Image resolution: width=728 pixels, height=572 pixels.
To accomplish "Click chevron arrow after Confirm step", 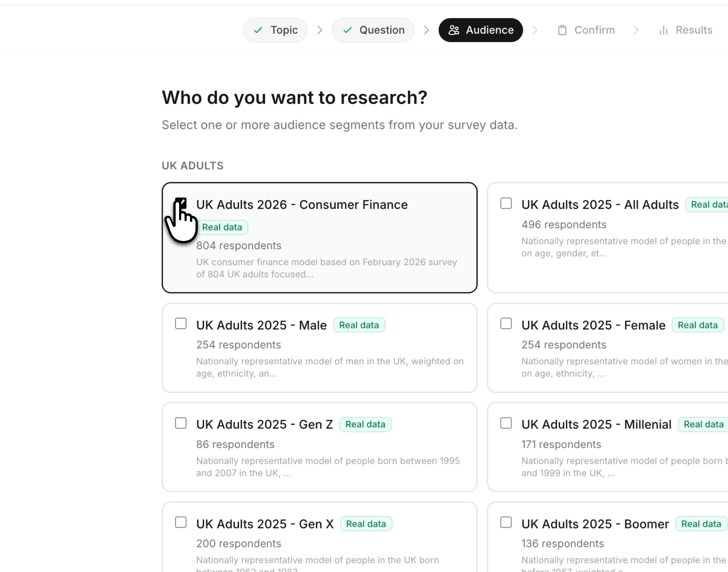I will pos(636,30).
